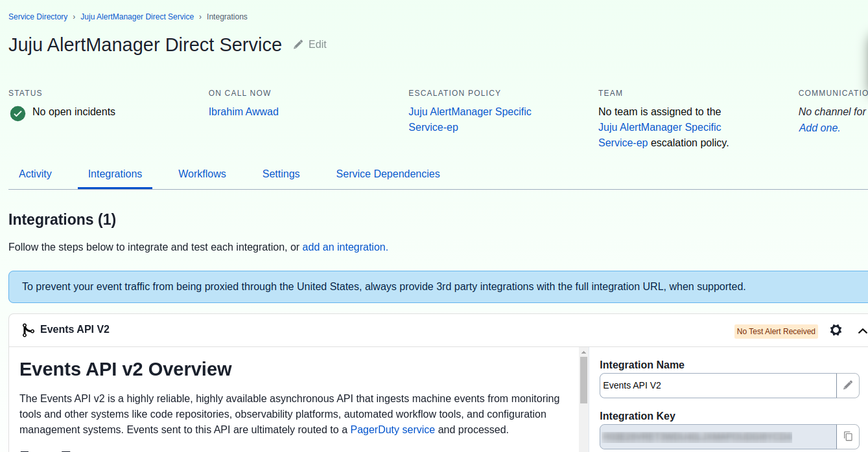The image size is (868, 452).
Task: Select the Integrations tab
Action: pyautogui.click(x=115, y=174)
